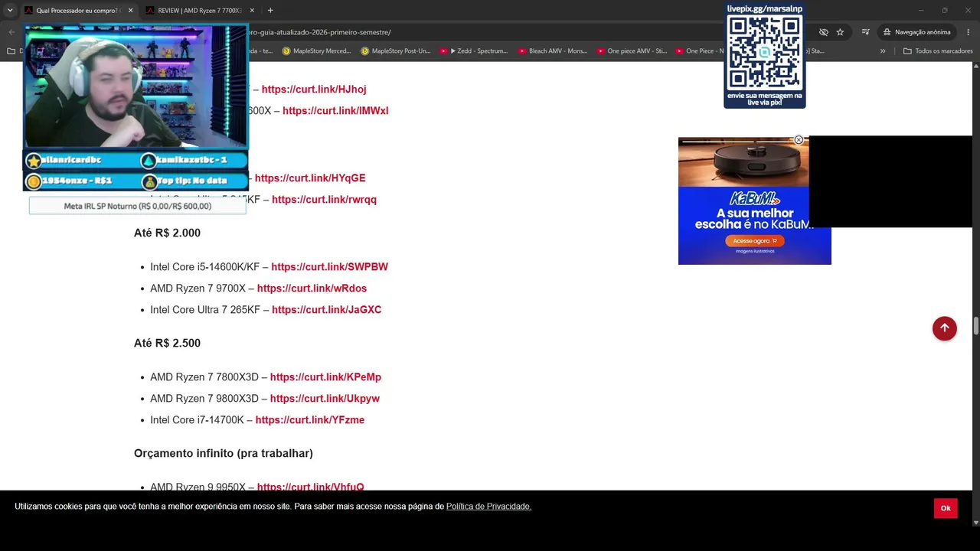Click the coin icon beside 1954onze - R$1
Screen dimensions: 980x551
pyautogui.click(x=34, y=181)
